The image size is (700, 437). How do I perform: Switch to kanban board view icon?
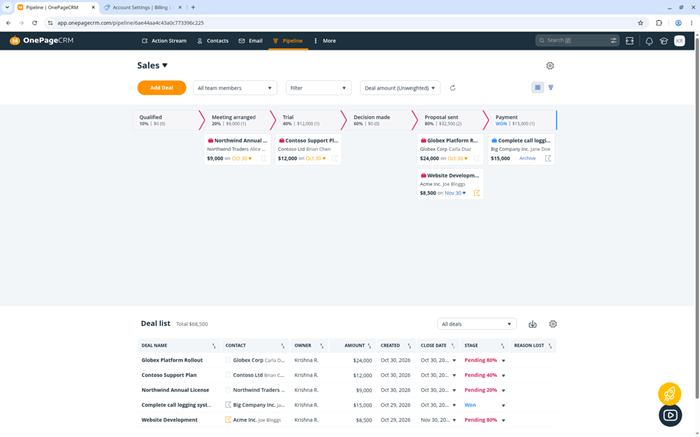pos(538,87)
